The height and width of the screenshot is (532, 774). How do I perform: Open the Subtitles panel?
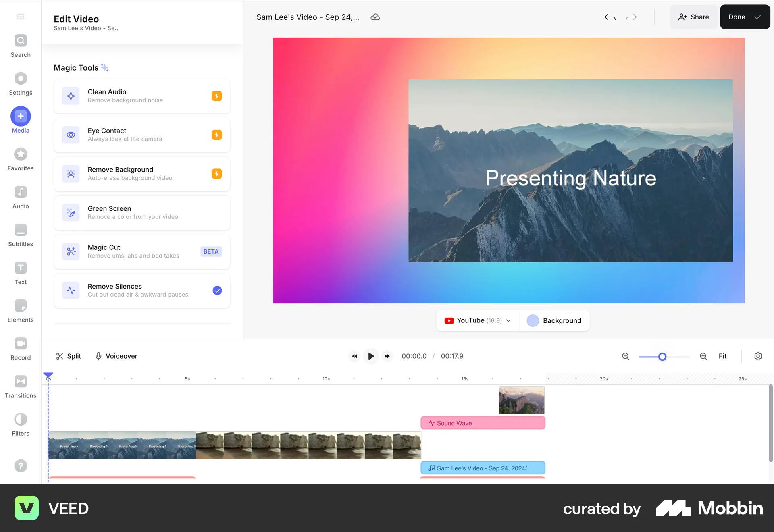20,229
